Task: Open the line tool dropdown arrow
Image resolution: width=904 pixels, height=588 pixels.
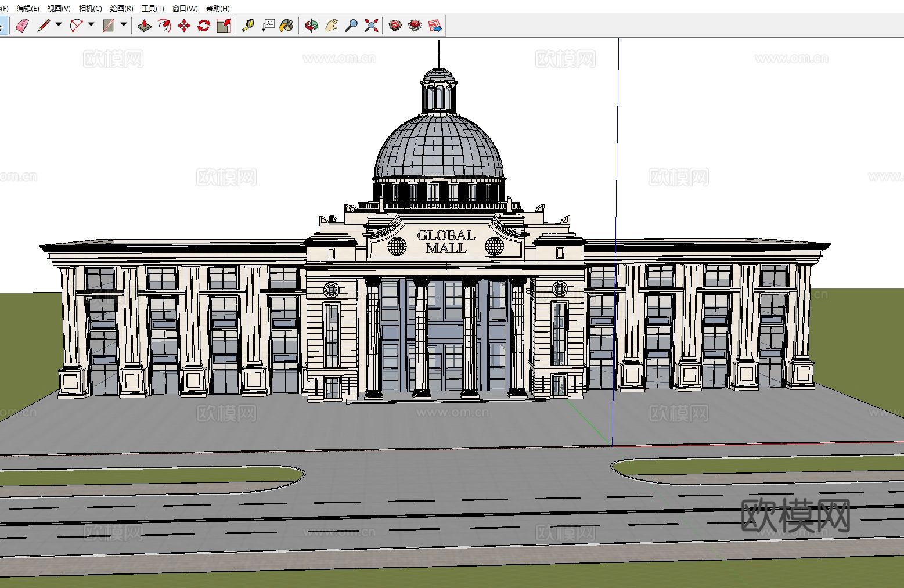Action: tap(59, 25)
